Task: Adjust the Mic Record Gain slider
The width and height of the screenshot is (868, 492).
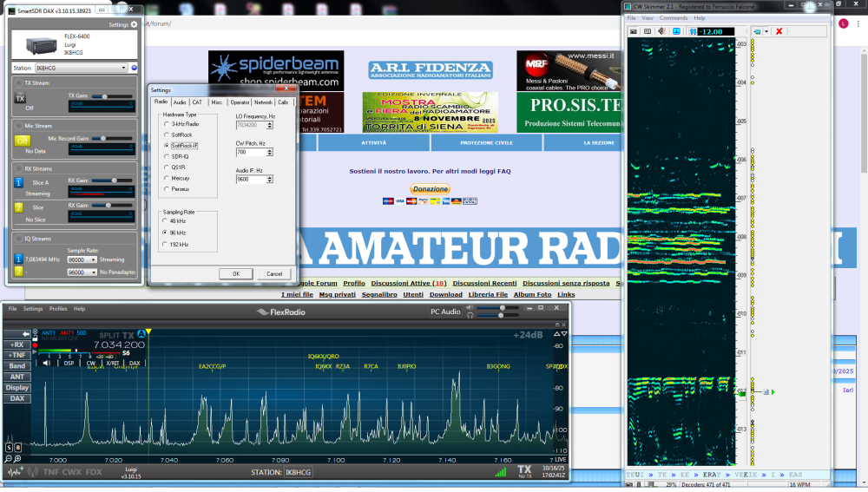Action: tap(103, 138)
